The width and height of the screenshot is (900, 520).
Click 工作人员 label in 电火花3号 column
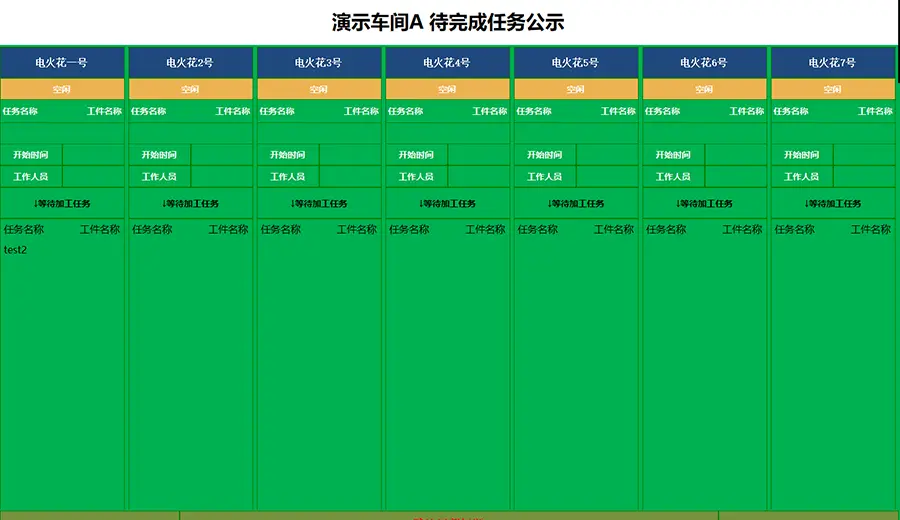[x=288, y=177]
